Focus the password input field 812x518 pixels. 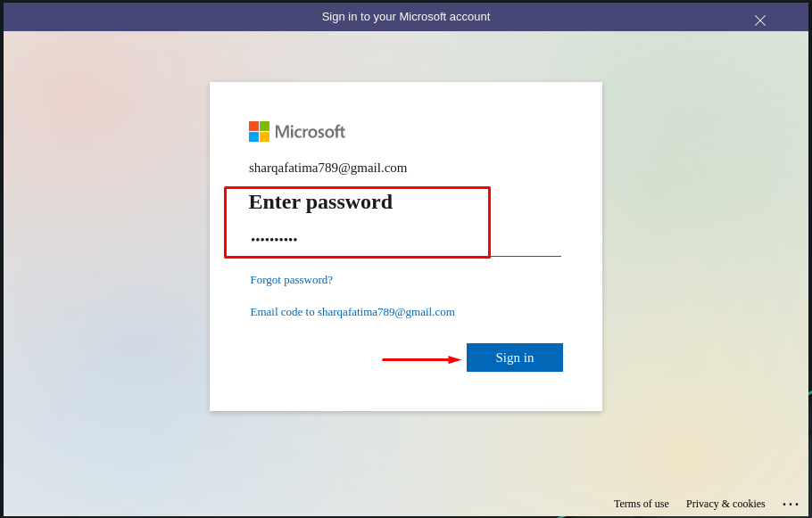405,240
